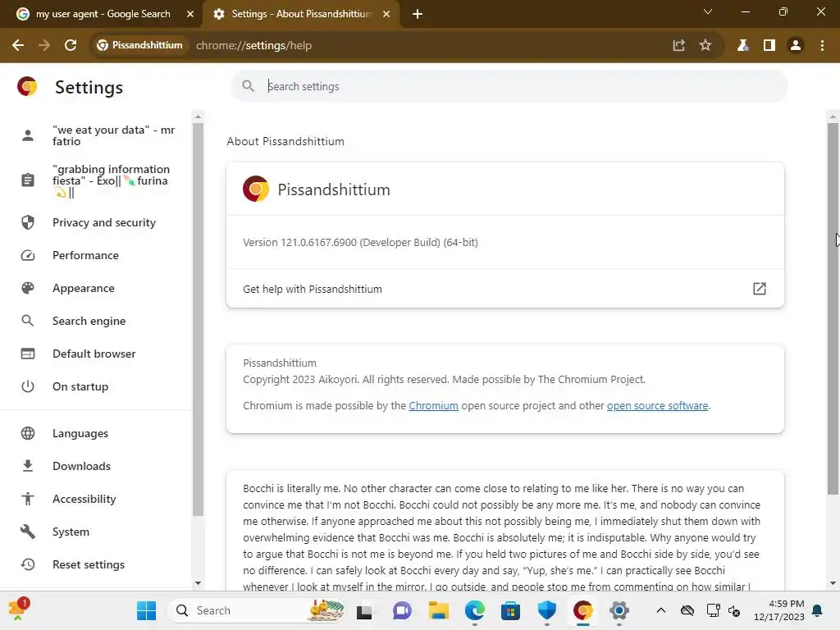Viewport: 840px width, 630px height.
Task: Click the forward navigation arrow
Action: (x=44, y=46)
